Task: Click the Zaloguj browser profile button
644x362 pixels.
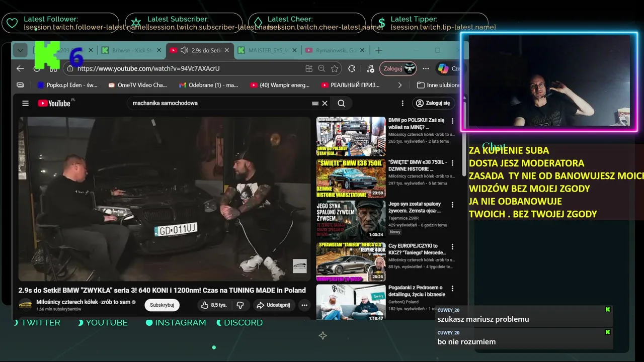Action: click(x=397, y=68)
